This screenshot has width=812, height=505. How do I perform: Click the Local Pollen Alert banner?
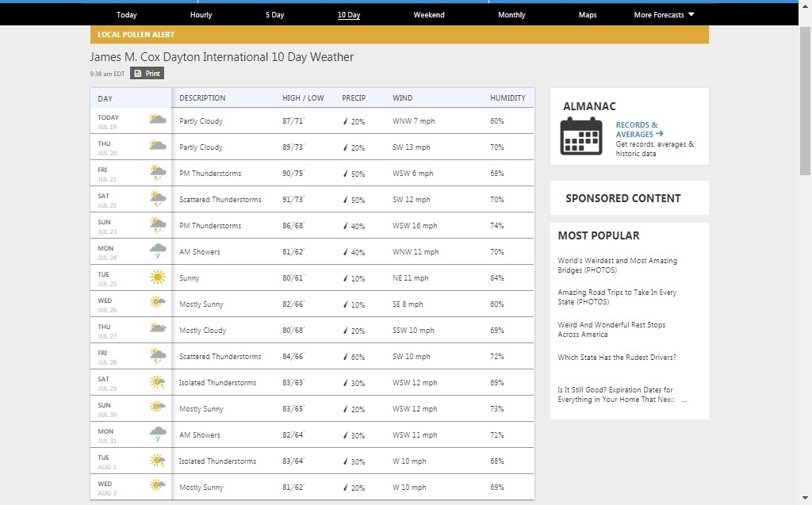point(399,35)
